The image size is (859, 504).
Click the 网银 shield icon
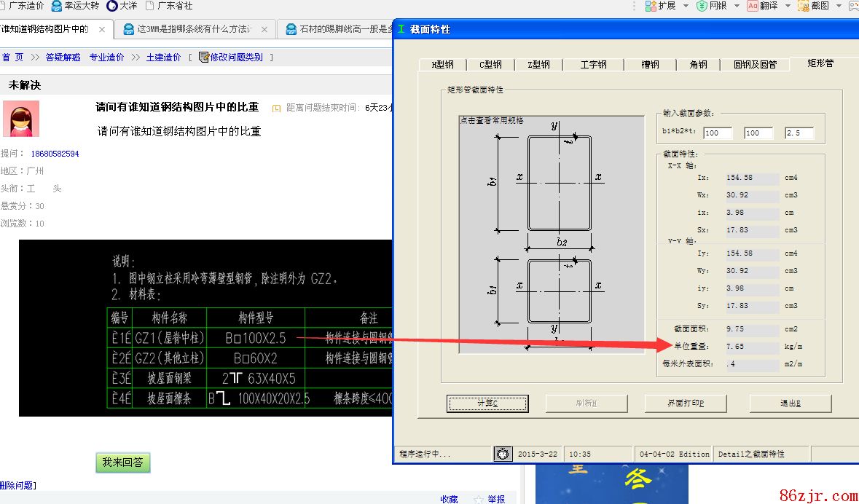click(702, 6)
